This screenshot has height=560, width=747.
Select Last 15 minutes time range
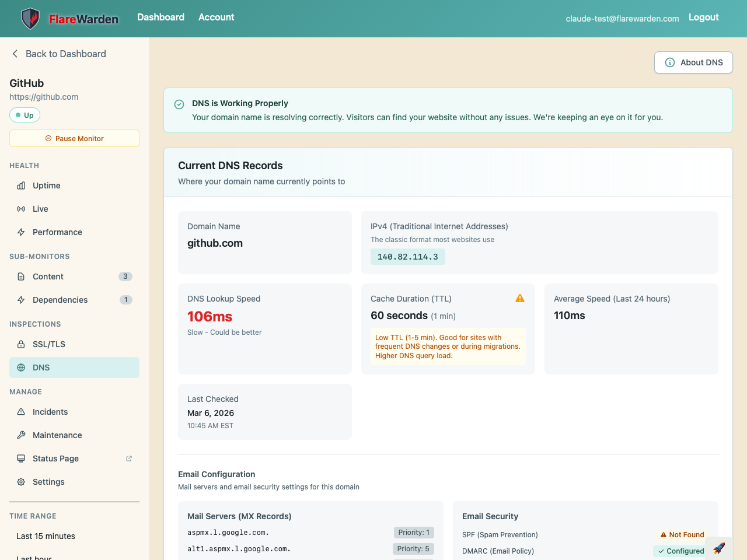coord(46,536)
